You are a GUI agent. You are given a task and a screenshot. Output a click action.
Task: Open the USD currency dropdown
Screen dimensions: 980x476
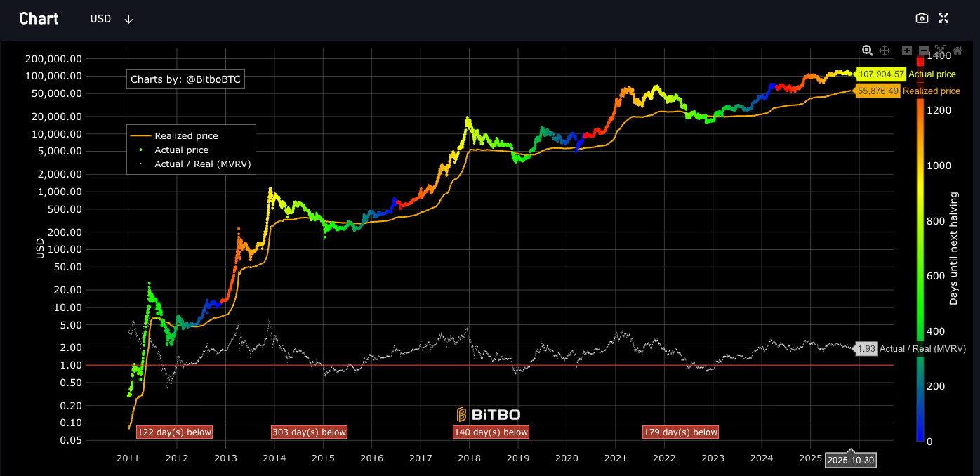pos(112,19)
